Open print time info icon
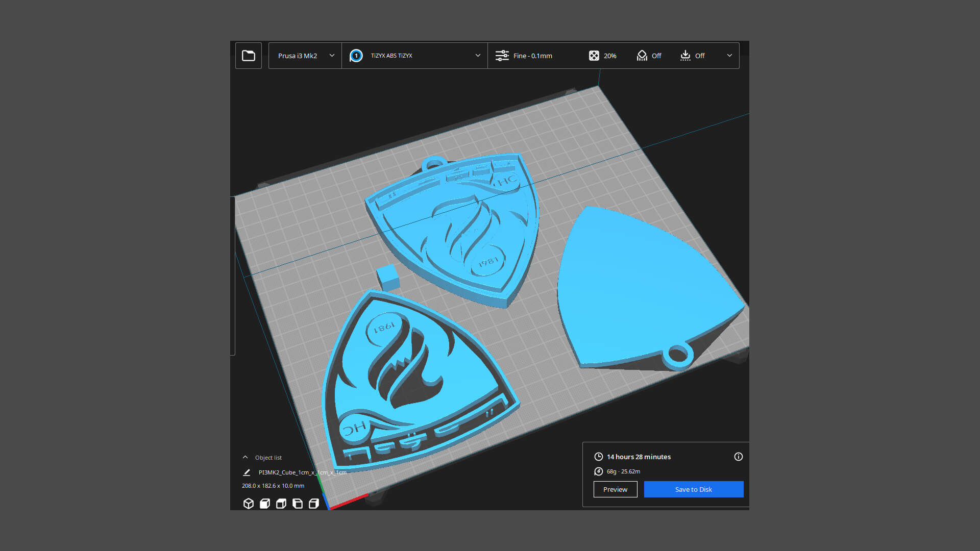This screenshot has width=980, height=551. pyautogui.click(x=739, y=457)
